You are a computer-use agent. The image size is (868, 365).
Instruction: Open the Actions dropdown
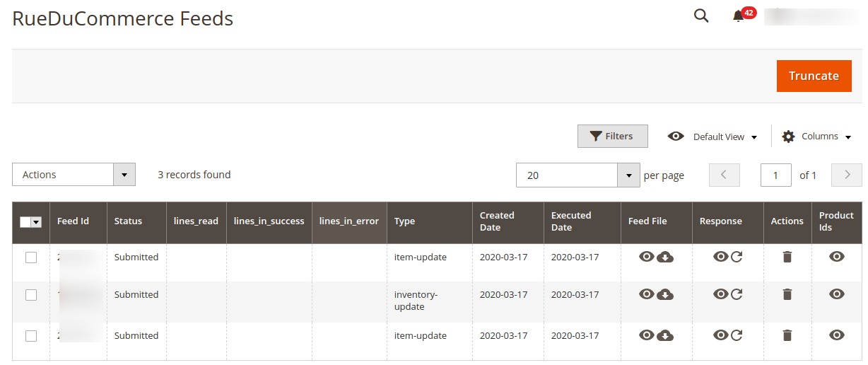point(74,175)
